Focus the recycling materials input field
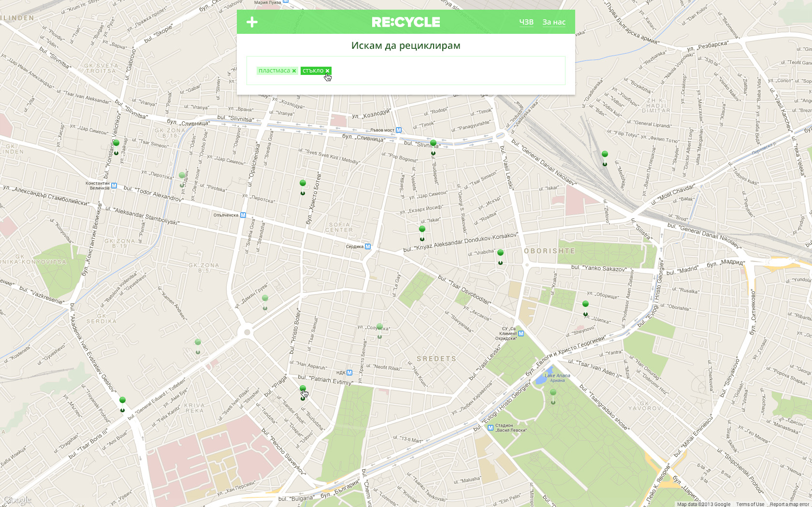This screenshot has width=812, height=507. [406, 71]
